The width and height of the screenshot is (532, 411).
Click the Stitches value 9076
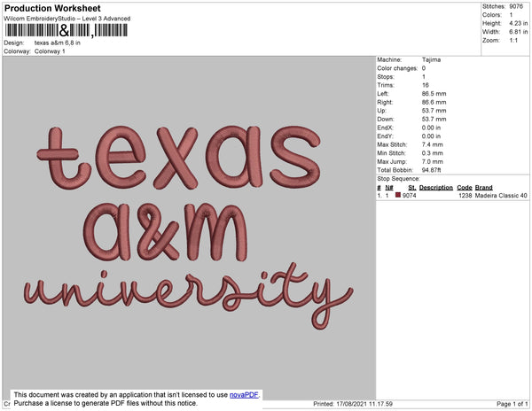tap(516, 6)
